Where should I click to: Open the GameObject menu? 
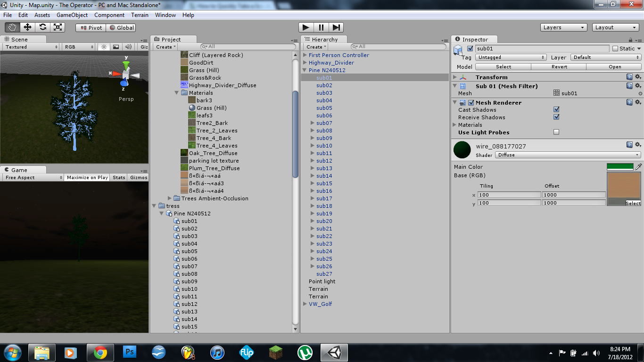[72, 15]
